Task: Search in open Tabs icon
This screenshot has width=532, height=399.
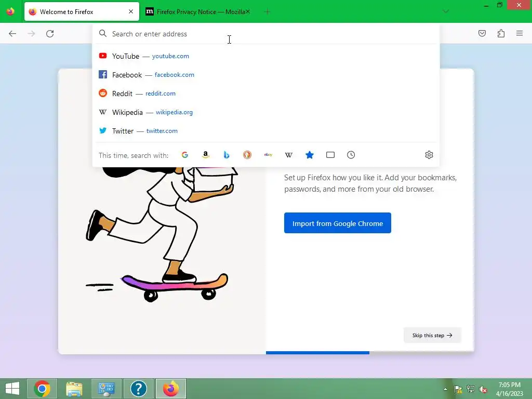Action: pyautogui.click(x=330, y=155)
